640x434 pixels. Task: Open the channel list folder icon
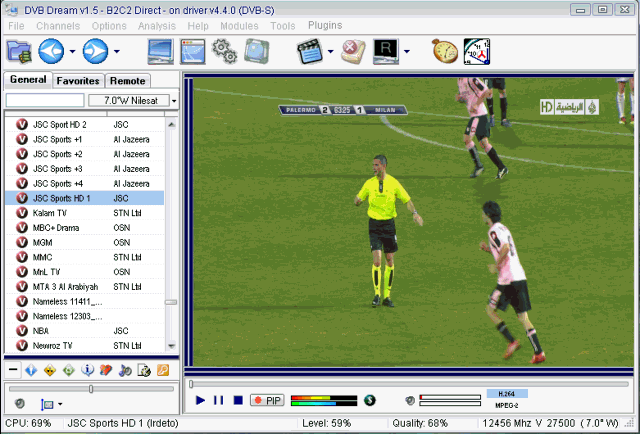pos(19,52)
